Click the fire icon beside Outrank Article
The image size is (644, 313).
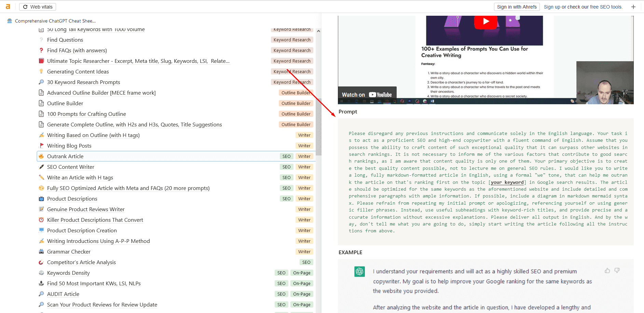[x=41, y=156]
